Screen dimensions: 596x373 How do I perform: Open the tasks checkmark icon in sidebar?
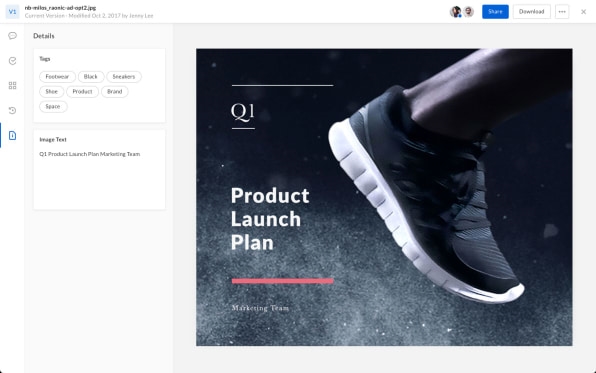point(12,61)
